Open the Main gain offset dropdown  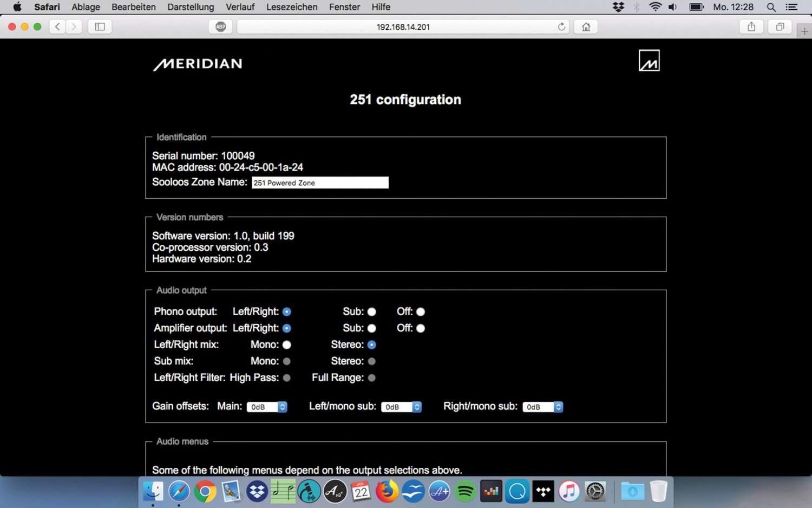(x=267, y=407)
